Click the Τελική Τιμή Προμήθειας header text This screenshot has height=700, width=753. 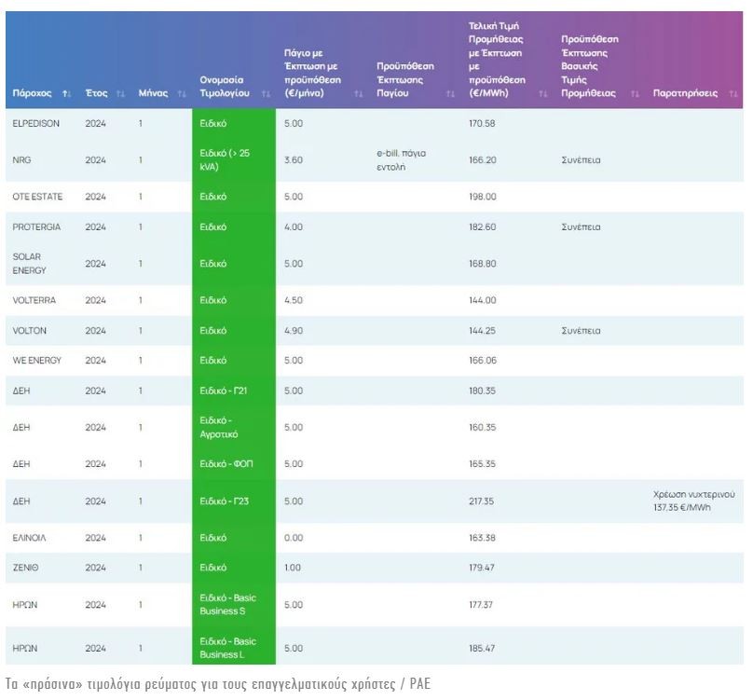497,60
